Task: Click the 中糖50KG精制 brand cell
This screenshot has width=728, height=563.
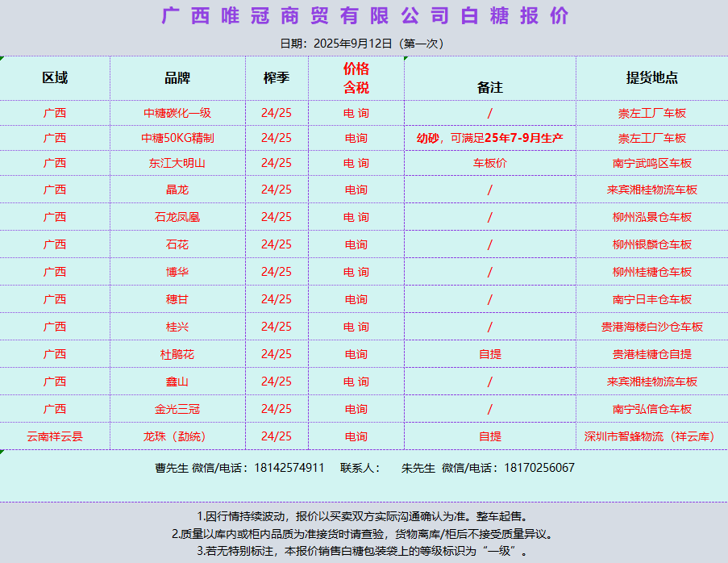Action: pos(177,138)
